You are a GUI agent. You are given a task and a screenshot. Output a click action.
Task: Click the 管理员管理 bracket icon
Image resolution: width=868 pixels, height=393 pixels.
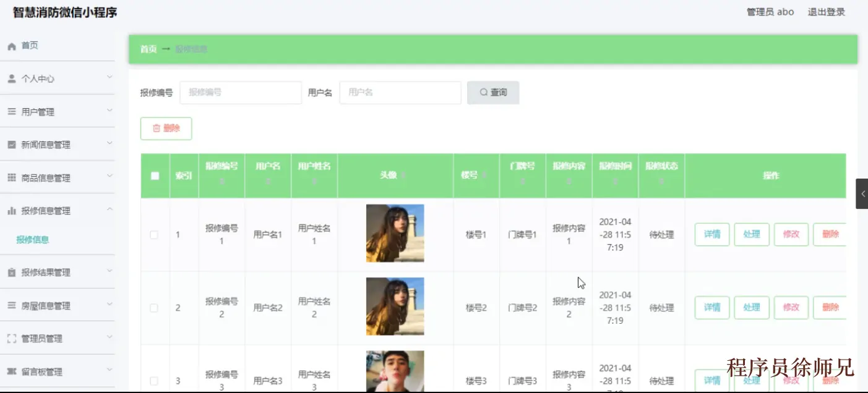11,339
